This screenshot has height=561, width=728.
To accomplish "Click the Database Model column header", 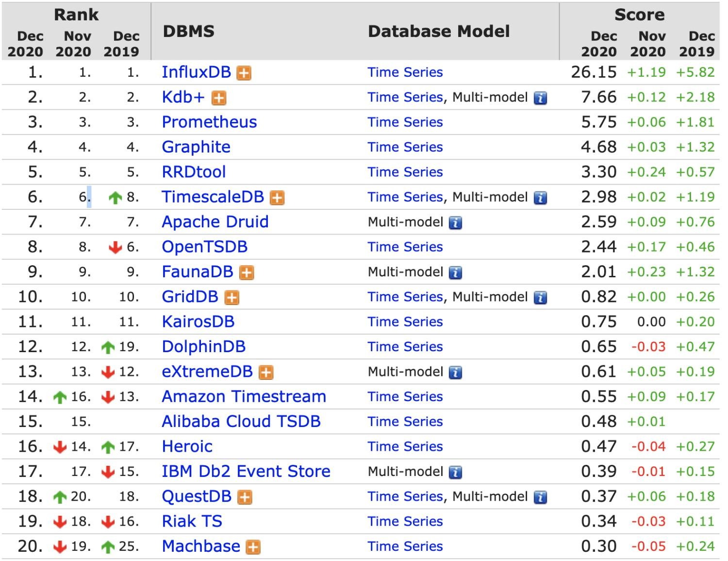I will tap(439, 32).
